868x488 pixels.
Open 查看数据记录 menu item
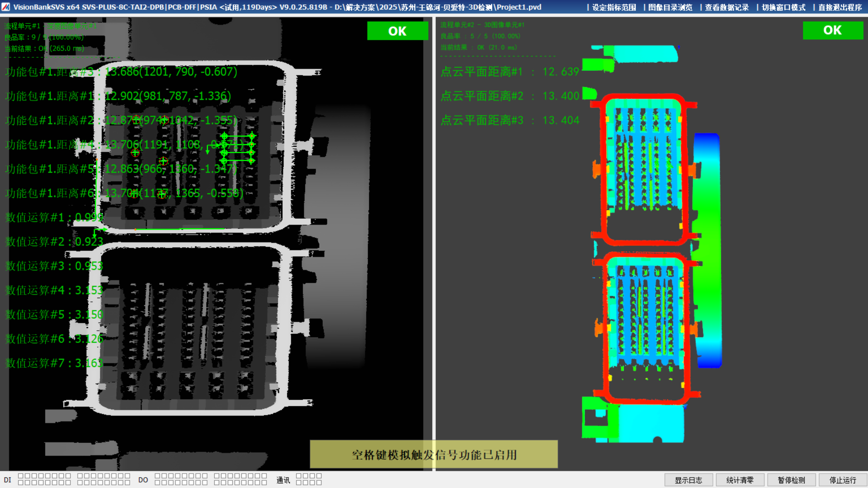(x=726, y=7)
